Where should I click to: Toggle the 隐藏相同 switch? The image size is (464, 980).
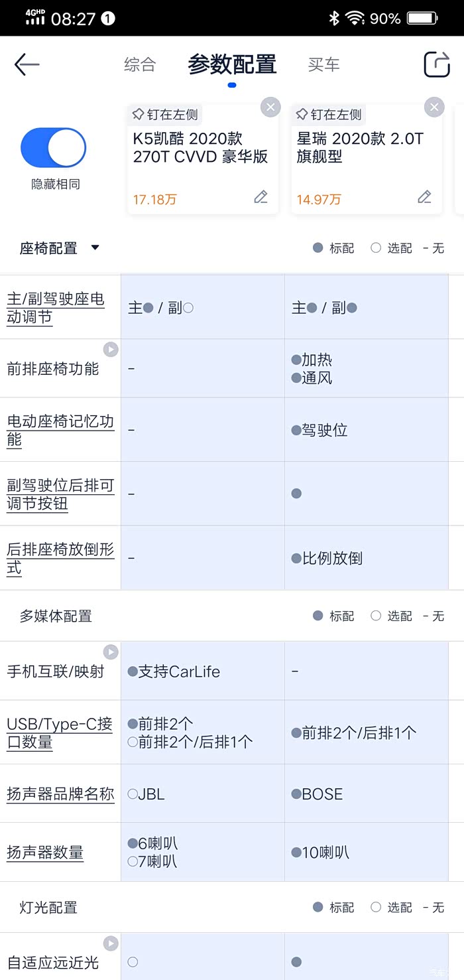pyautogui.click(x=54, y=147)
